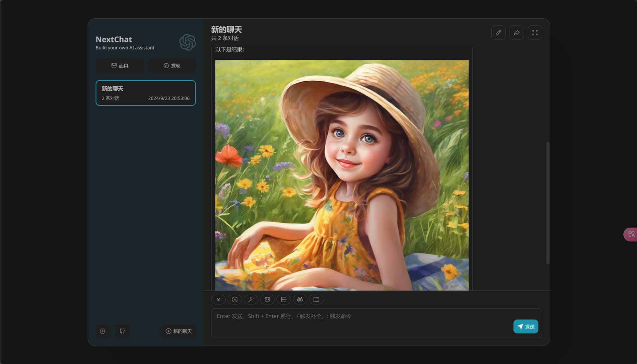Screen dimensions: 637x364
Task: Open quick prompts with the magic wand icon
Action: (251, 300)
